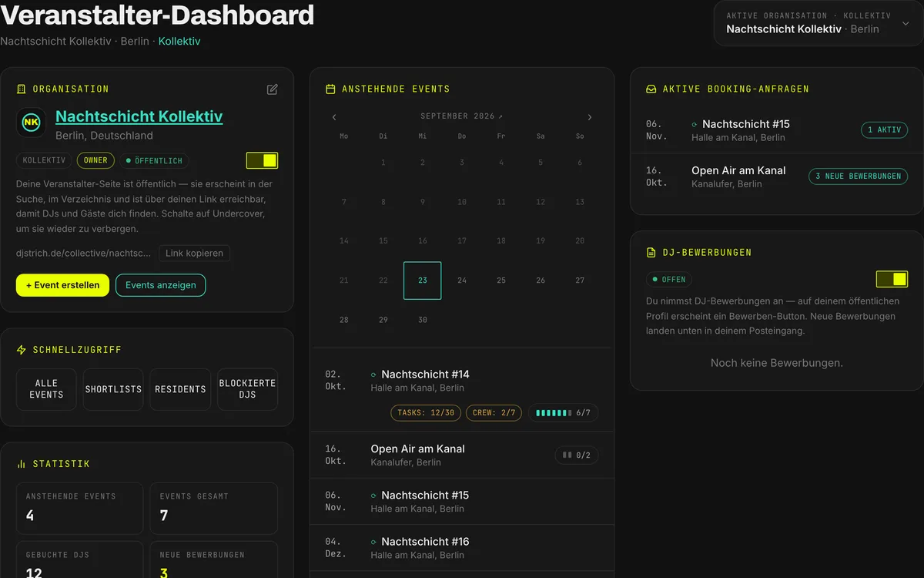Viewport: 924px width, 578px height.
Task: Click the djstrich.de/collective profile URL text
Action: click(x=84, y=253)
